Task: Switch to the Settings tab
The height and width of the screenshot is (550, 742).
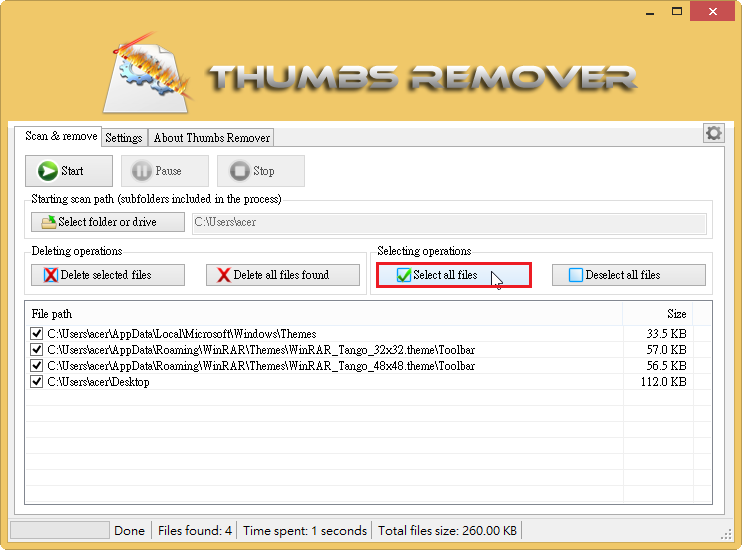Action: 124,138
